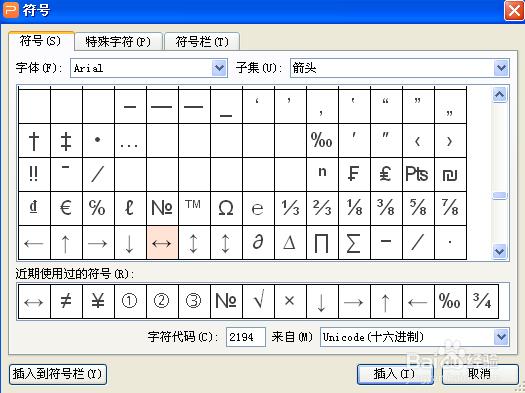Image resolution: width=525 pixels, height=393 pixels.
Task: Select the dagger † symbol
Action: click(34, 141)
